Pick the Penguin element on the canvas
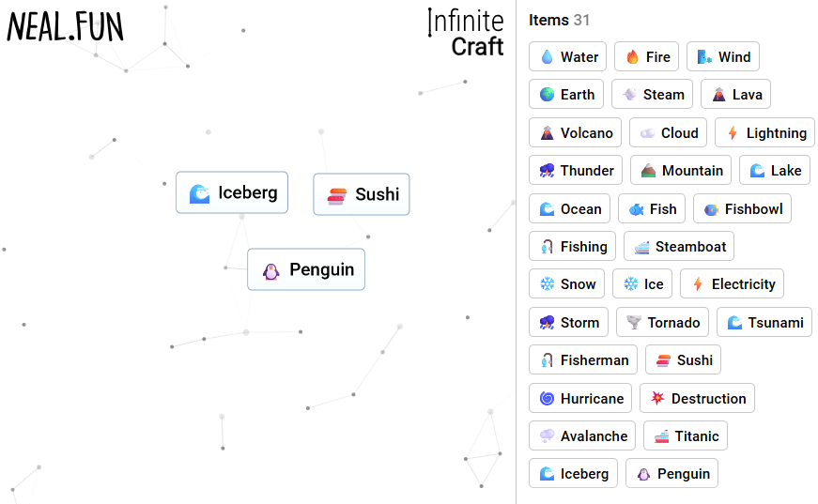Image resolution: width=818 pixels, height=504 pixels. 306,270
